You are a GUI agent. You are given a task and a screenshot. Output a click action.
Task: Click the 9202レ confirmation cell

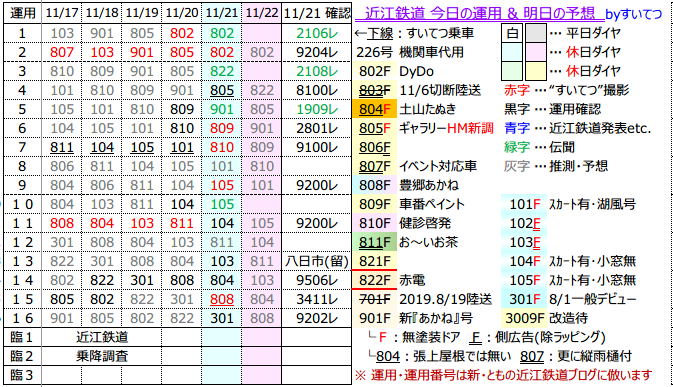[x=317, y=318]
